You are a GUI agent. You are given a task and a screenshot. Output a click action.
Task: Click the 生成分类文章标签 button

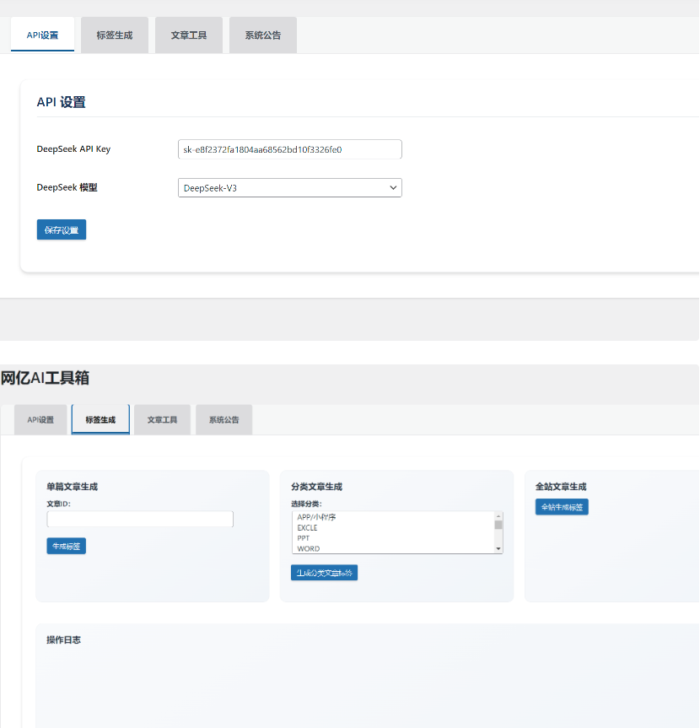325,573
